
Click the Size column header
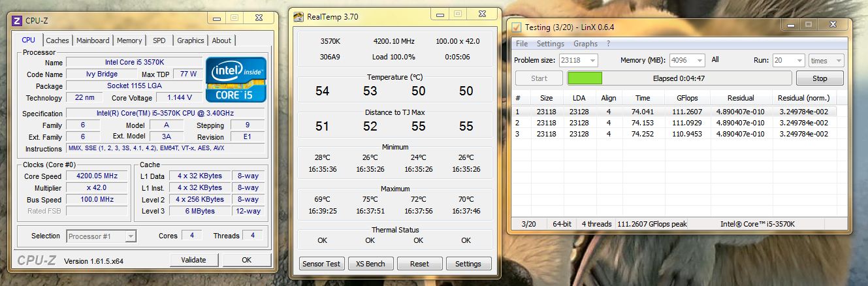pos(546,98)
